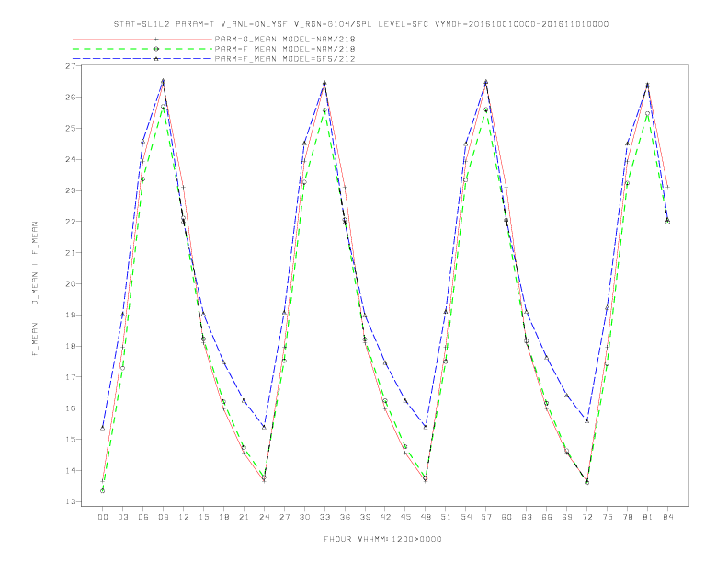Image resolution: width=728 pixels, height=563 pixels.
Task: Click x-axis tick label 78
Action: [x=627, y=517]
